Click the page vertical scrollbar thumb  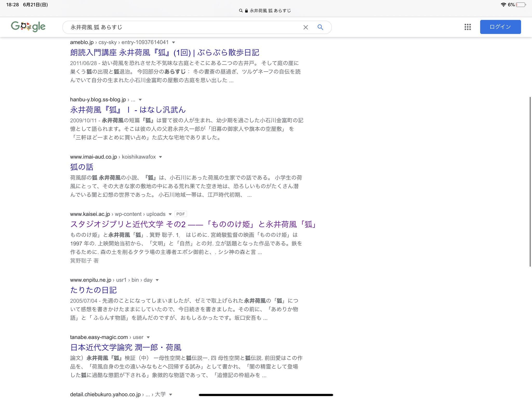[x=530, y=182]
